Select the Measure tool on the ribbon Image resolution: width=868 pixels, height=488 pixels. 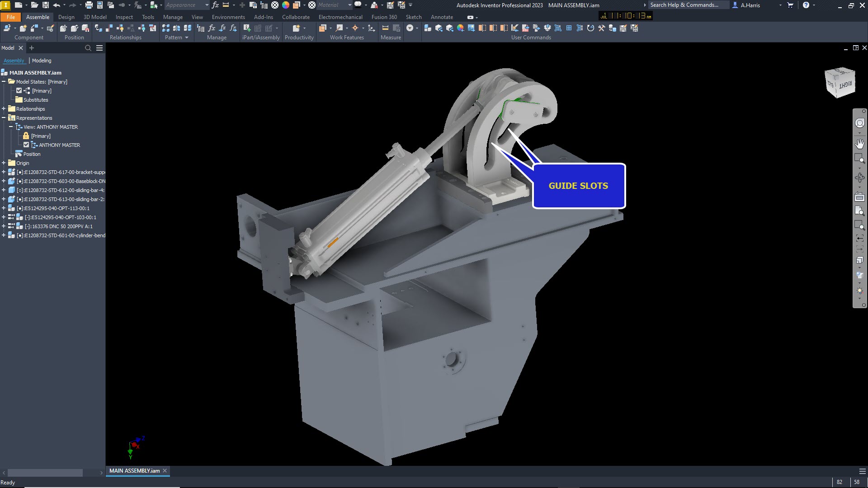click(385, 28)
